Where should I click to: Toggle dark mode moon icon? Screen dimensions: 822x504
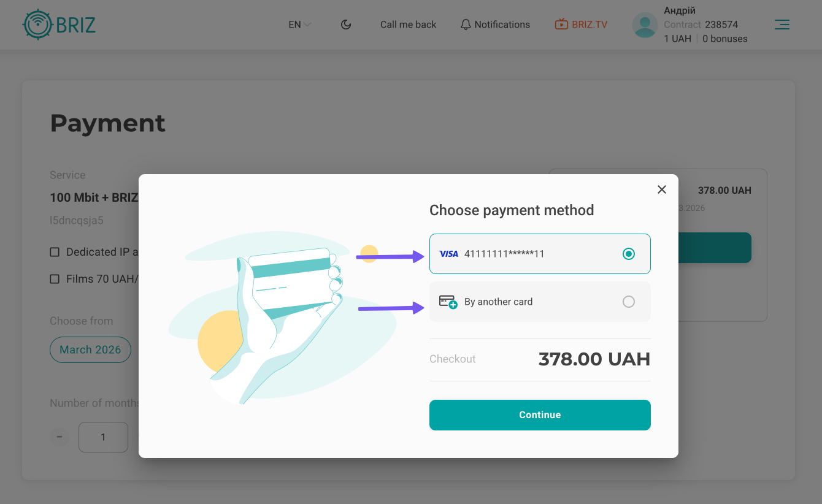point(346,25)
